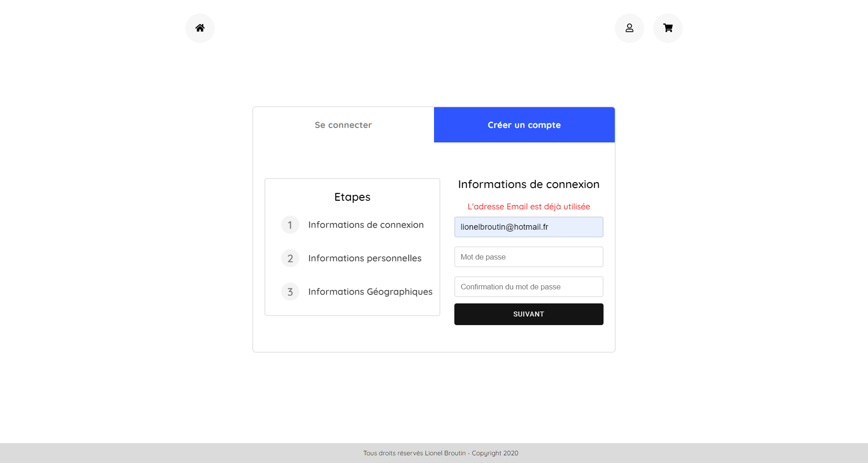Click the step 2 number circle
868x463 pixels.
tap(290, 258)
